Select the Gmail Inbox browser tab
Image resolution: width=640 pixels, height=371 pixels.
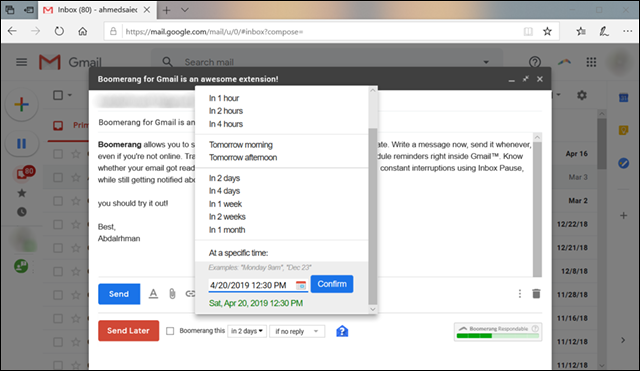[x=97, y=10]
